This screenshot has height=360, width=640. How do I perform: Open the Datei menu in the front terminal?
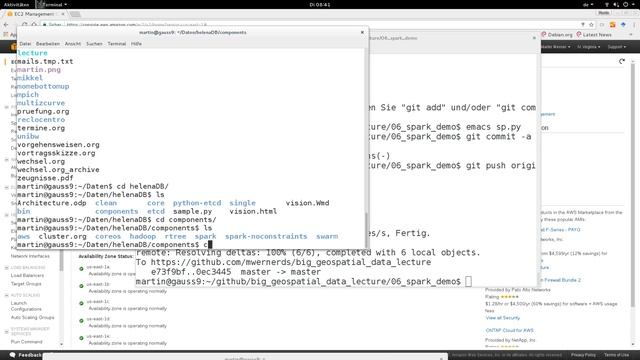(x=25, y=44)
